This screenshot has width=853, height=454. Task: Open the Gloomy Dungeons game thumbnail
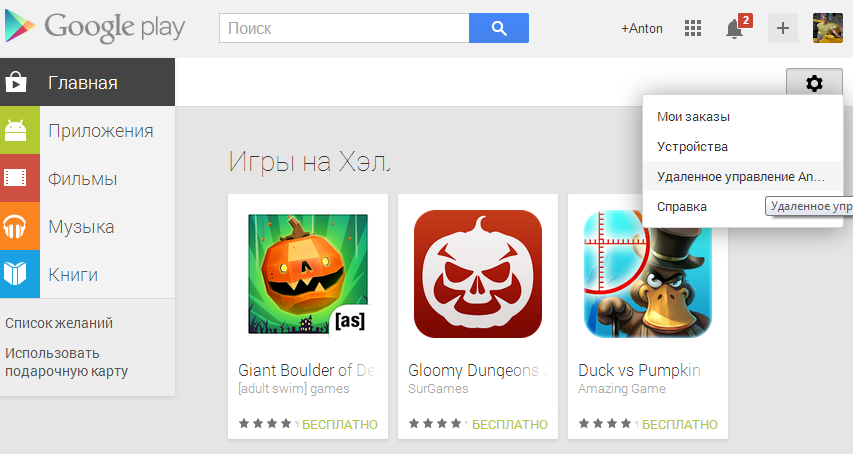[478, 274]
